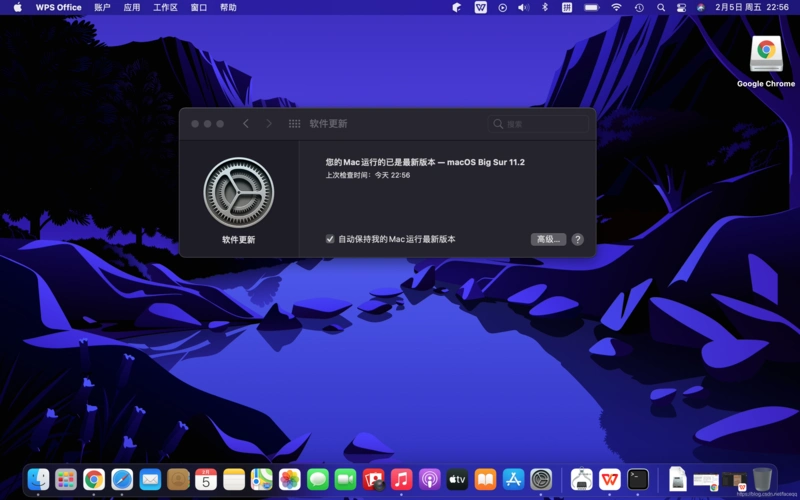Open Books in the Dock

485,479
